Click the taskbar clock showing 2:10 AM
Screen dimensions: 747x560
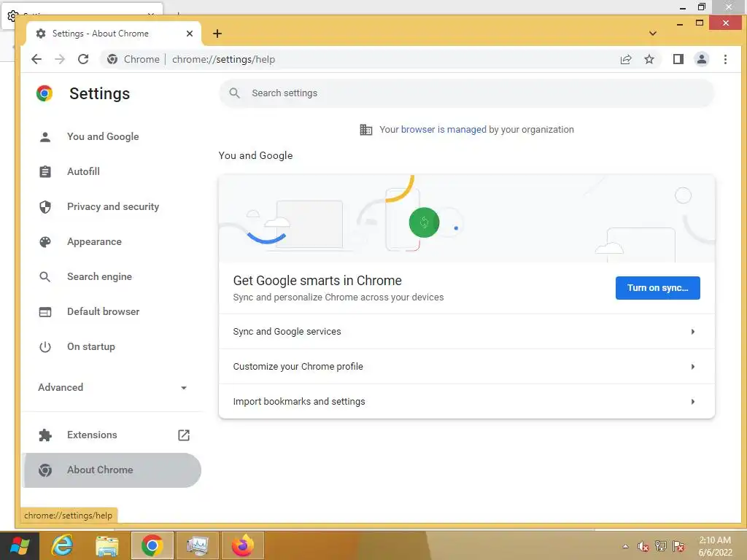pos(715,546)
